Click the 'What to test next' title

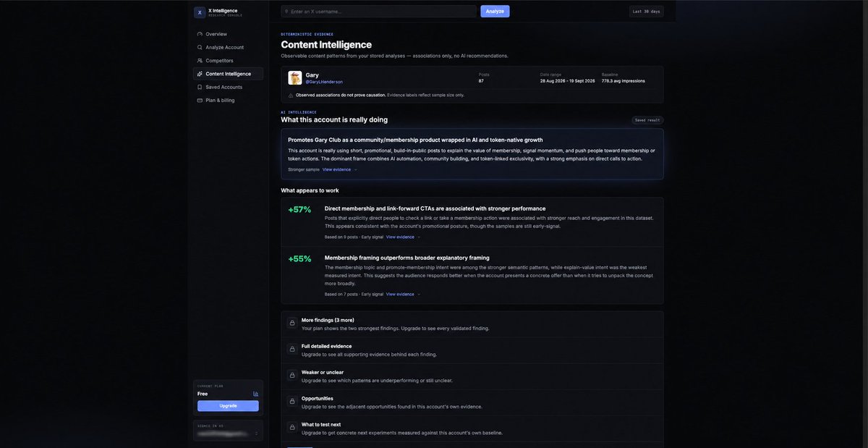[x=321, y=424]
